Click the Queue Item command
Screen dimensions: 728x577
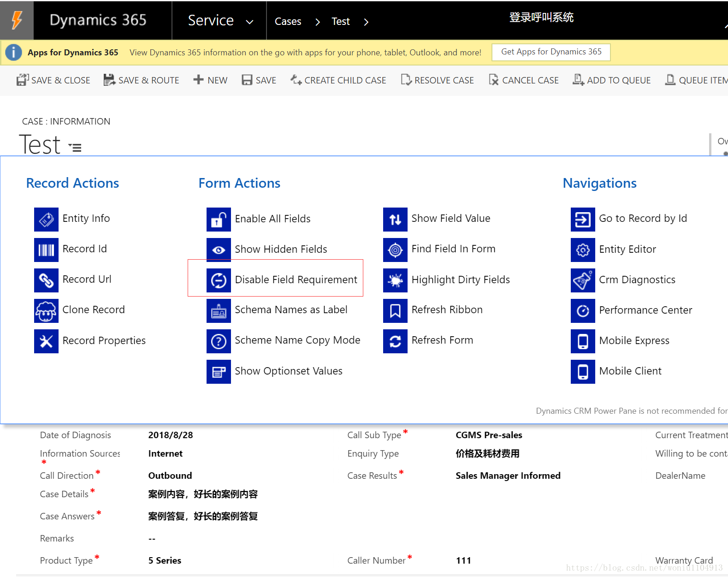pyautogui.click(x=697, y=80)
